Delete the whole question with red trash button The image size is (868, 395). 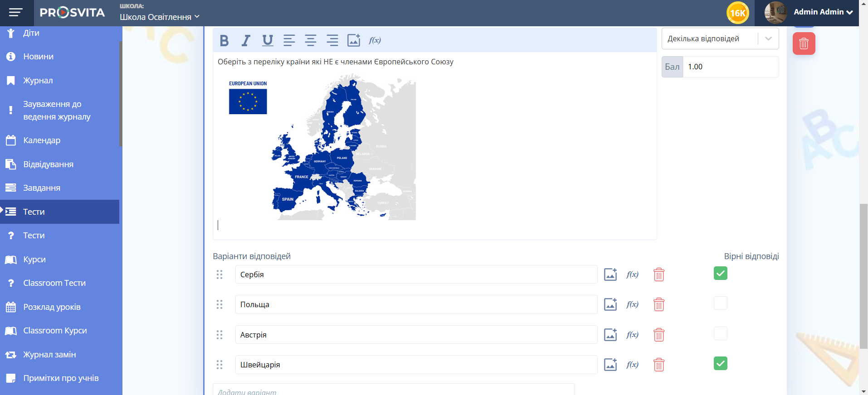[804, 44]
